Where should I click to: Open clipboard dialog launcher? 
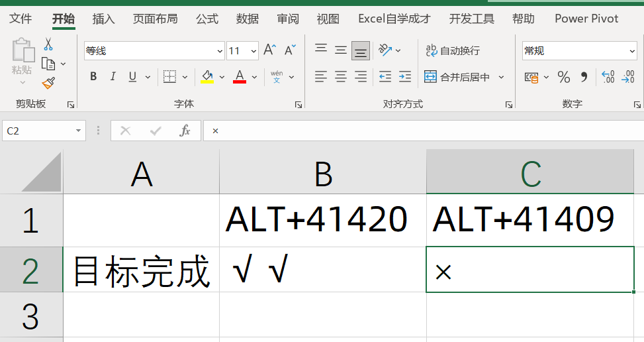71,105
